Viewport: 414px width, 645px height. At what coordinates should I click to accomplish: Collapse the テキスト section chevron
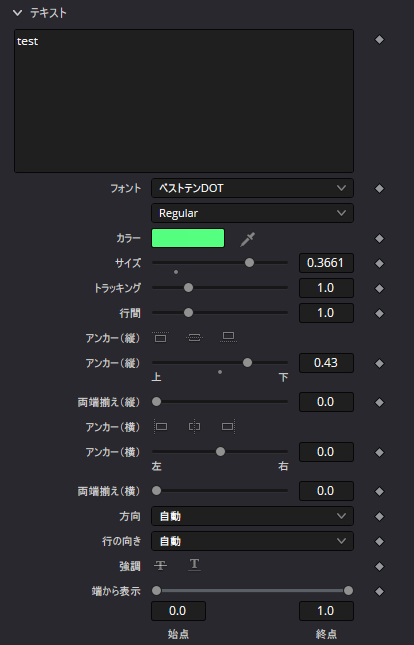(x=17, y=13)
